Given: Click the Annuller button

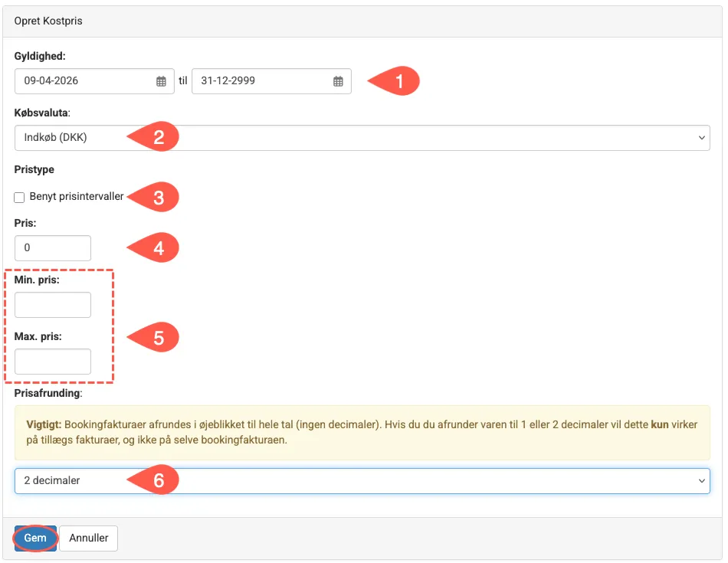Looking at the screenshot, I should click(88, 538).
